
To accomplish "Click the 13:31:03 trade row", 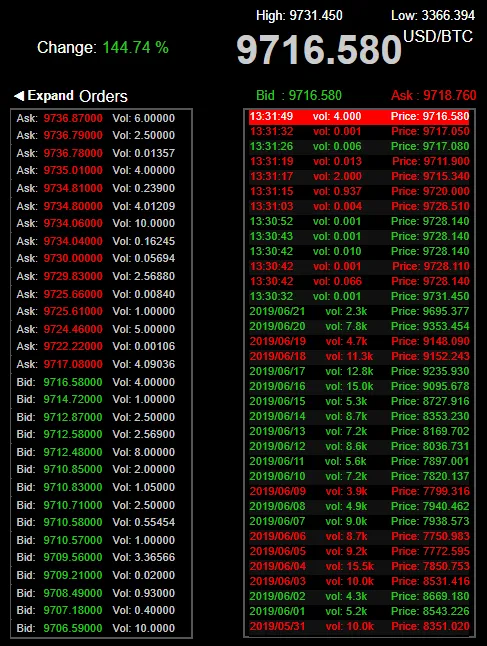I will point(359,206).
